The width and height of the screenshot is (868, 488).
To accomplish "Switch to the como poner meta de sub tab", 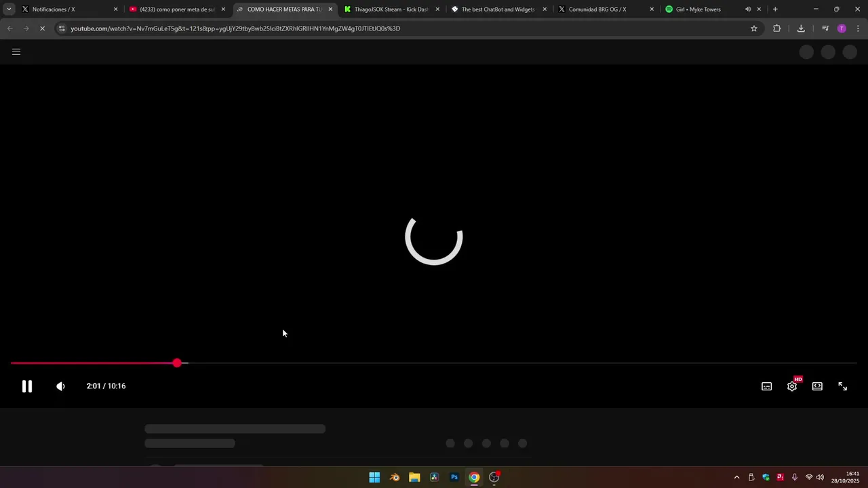I will (x=176, y=9).
